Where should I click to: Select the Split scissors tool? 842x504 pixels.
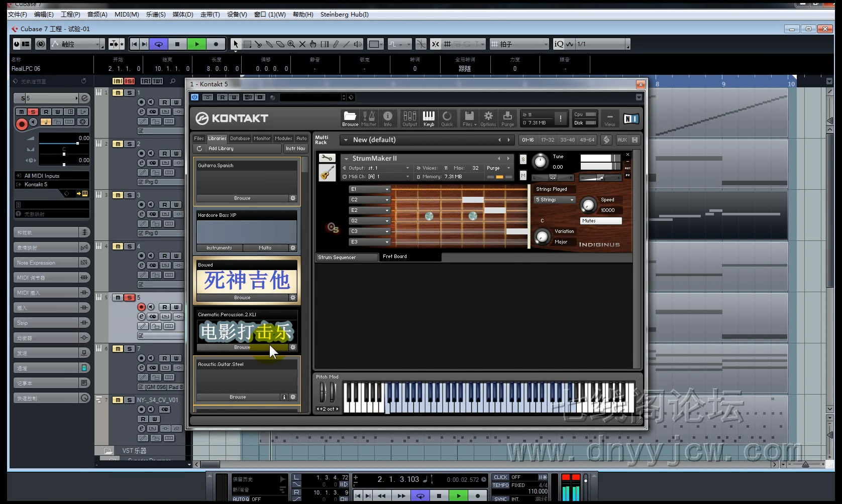coord(258,44)
